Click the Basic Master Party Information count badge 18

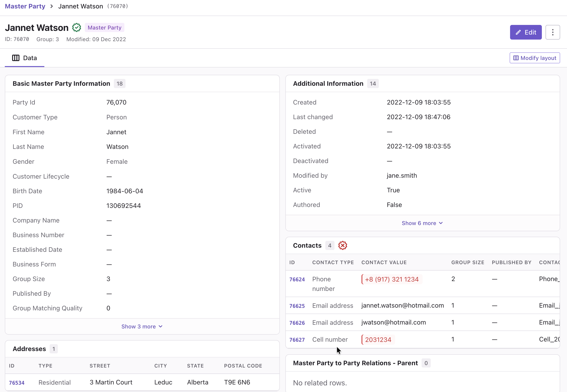[x=120, y=83]
